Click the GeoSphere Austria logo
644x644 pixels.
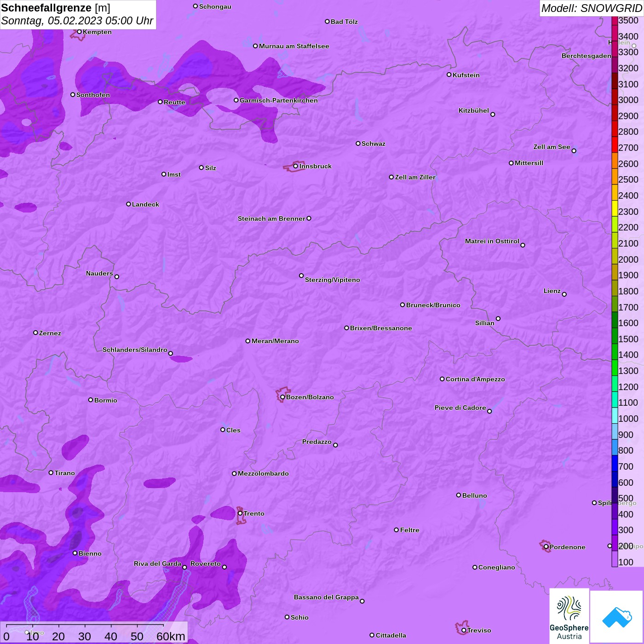tap(569, 616)
